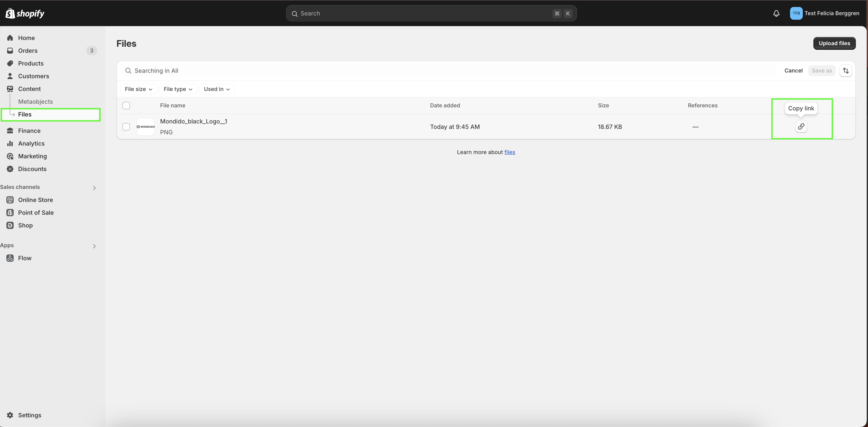Expand the Apps section chevron
This screenshot has width=868, height=427.
94,246
